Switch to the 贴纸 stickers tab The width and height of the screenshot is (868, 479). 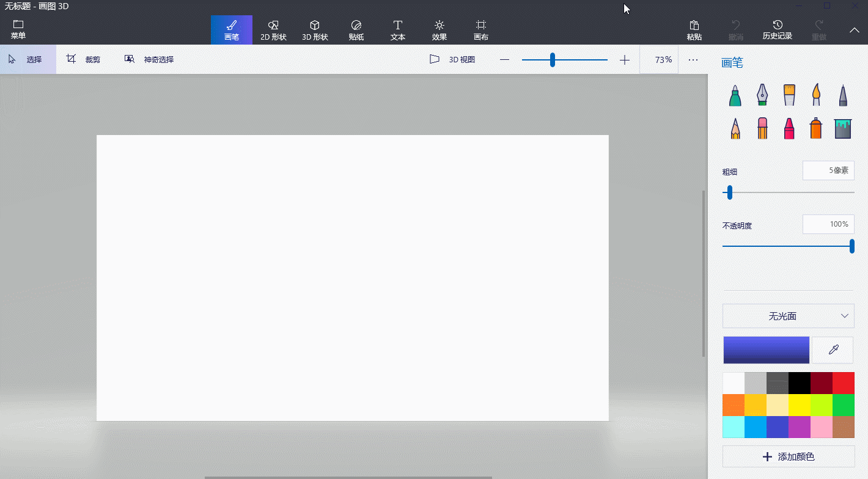(x=356, y=30)
